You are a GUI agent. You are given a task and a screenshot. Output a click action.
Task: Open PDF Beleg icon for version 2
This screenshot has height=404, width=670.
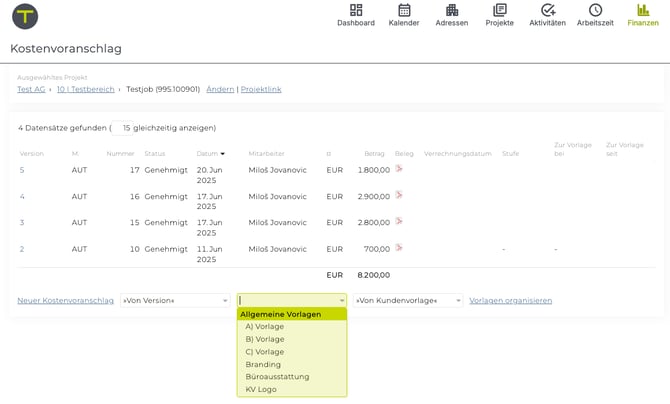coord(399,248)
